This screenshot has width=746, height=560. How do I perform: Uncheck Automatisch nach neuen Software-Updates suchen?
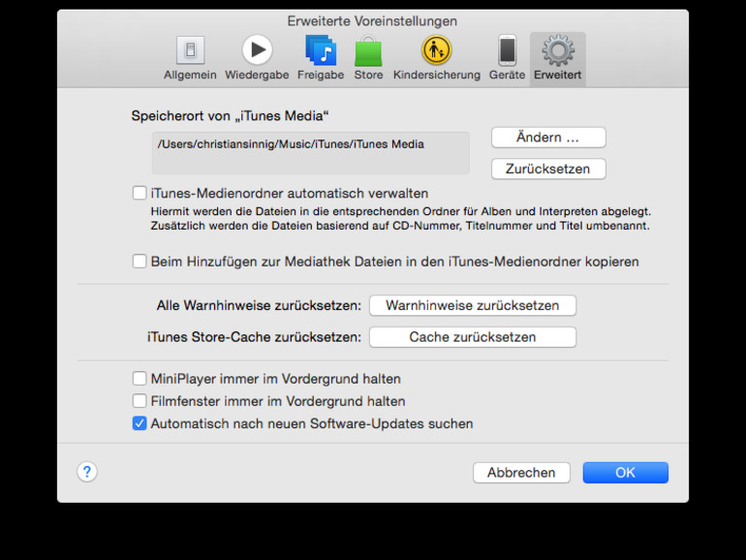click(x=140, y=423)
